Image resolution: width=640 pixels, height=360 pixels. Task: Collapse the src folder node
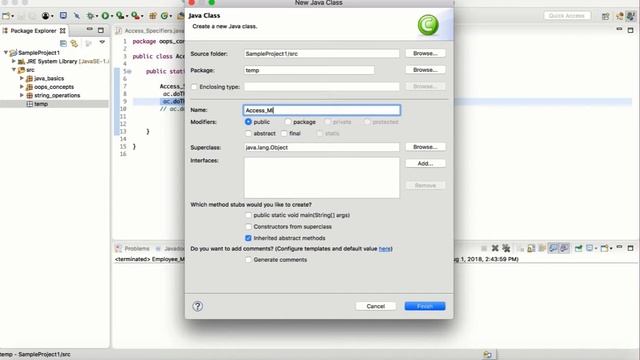13,69
